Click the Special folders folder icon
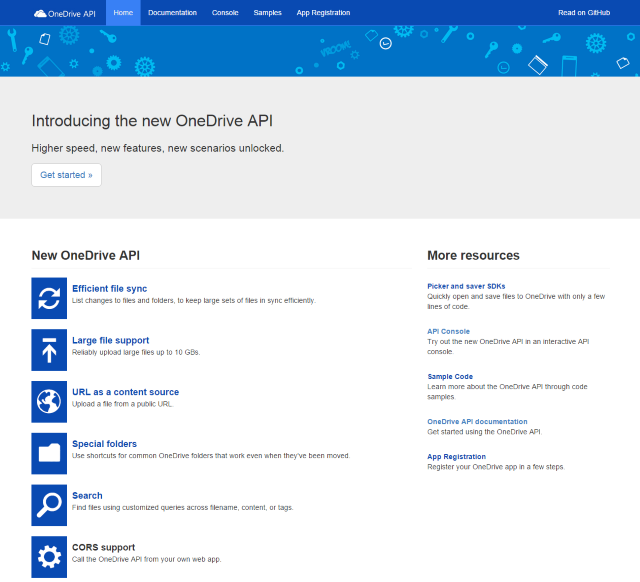This screenshot has height=582, width=640. coord(49,453)
